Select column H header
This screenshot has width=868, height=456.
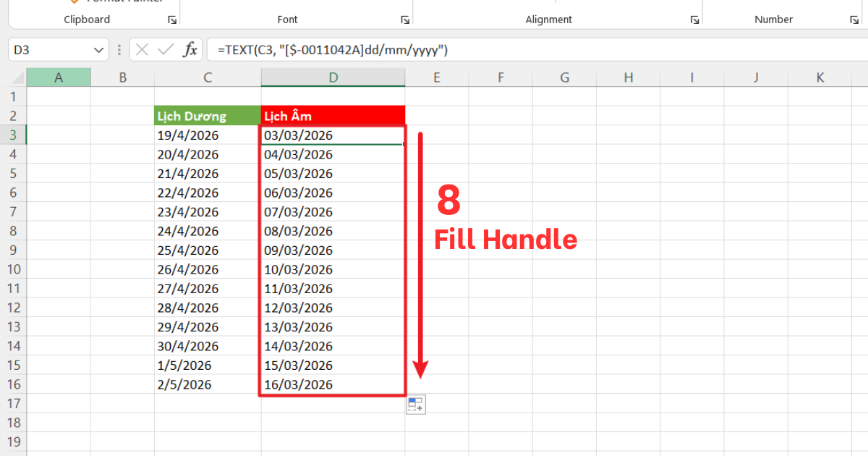click(628, 77)
